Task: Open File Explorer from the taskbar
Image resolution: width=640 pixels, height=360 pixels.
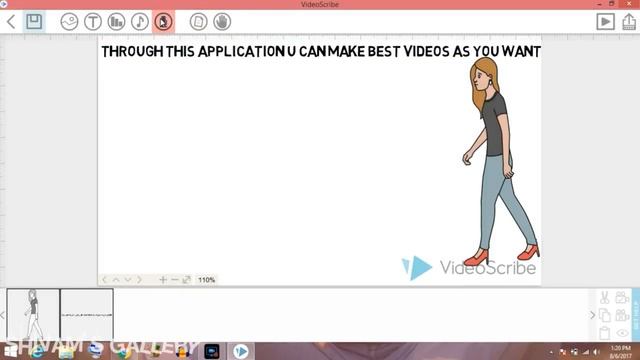Action: 66,351
